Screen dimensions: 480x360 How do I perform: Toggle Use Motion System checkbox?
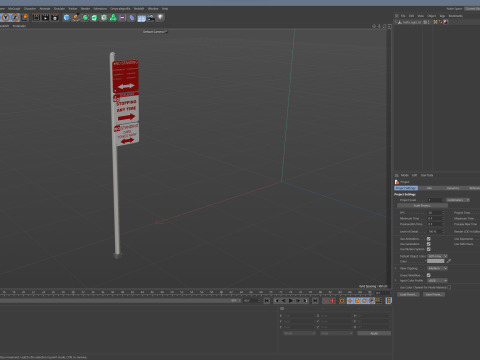tap(429, 249)
